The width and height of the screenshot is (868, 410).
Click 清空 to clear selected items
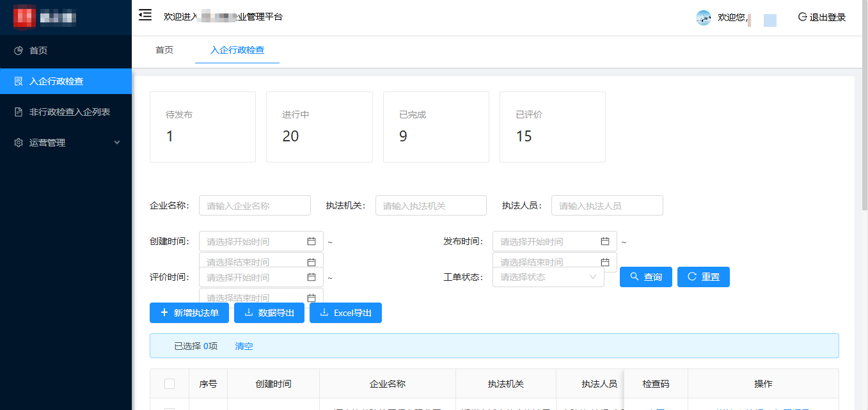coord(244,345)
